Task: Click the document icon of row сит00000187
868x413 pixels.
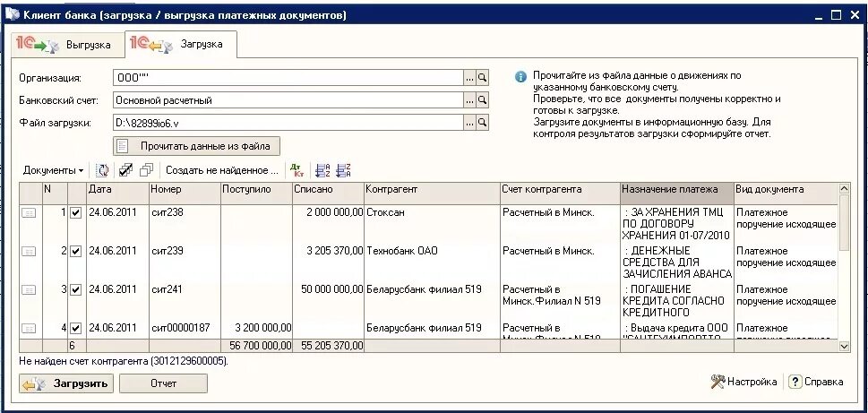Action: [x=29, y=328]
